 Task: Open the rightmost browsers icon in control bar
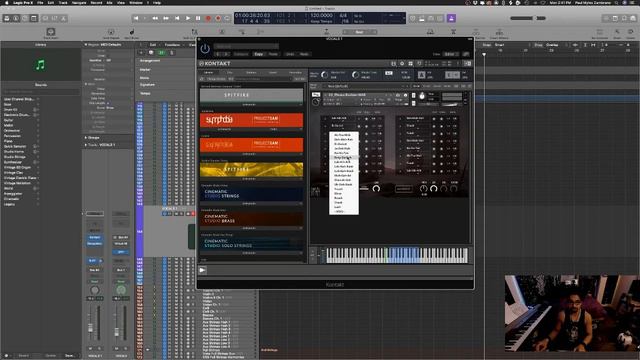pyautogui.click(x=633, y=18)
